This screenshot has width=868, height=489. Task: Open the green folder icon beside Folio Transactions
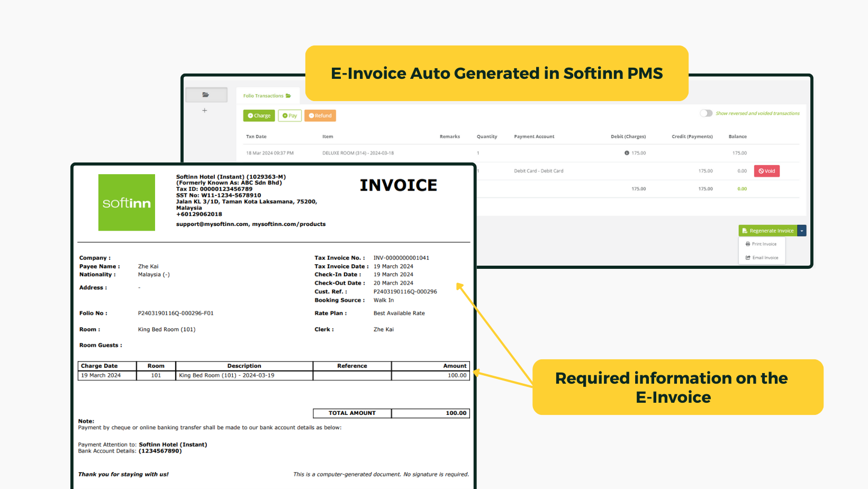pos(288,96)
